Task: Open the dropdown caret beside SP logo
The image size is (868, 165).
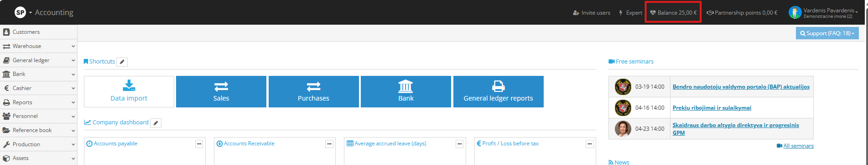Action: click(31, 13)
